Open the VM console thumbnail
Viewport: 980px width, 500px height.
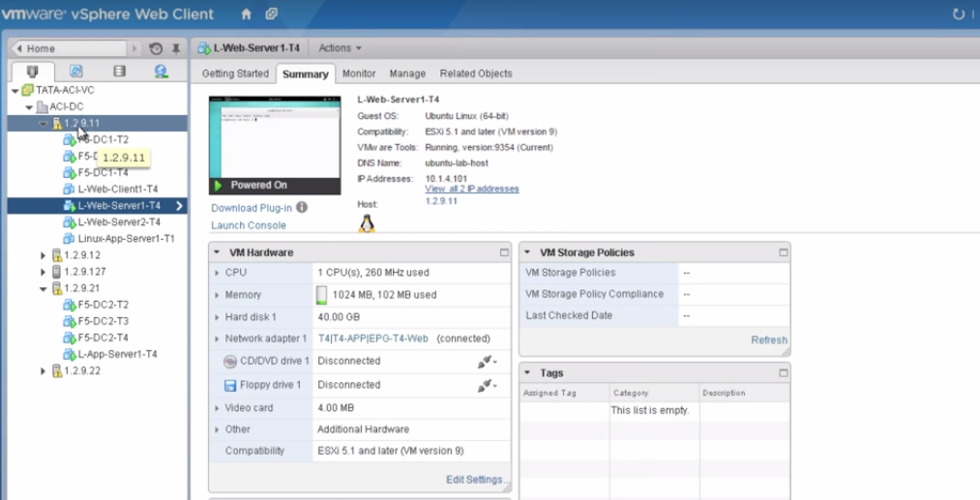click(275, 145)
